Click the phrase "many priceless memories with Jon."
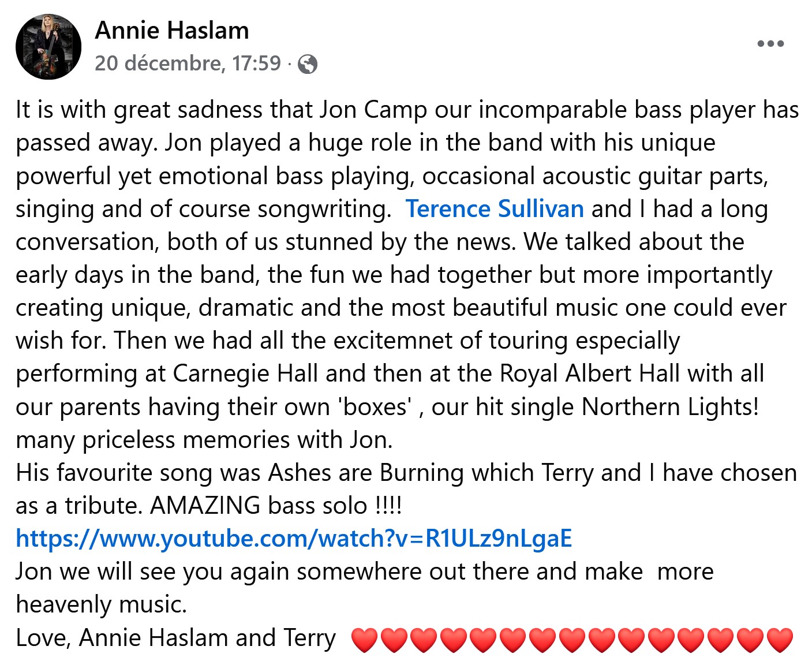 (x=204, y=440)
